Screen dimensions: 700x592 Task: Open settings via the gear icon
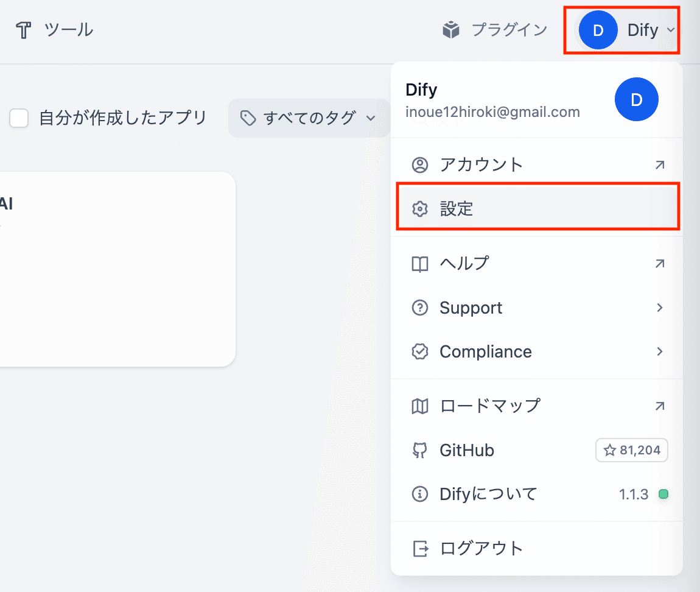tap(420, 208)
